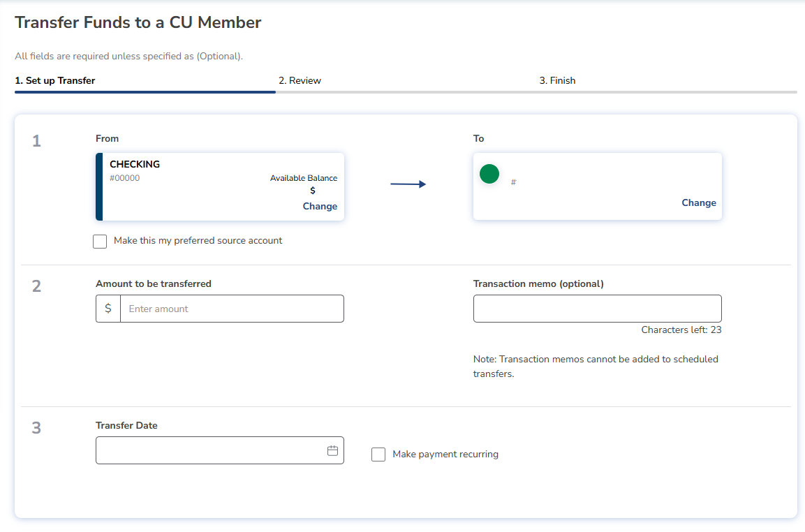Check Make payment recurring box

(378, 455)
